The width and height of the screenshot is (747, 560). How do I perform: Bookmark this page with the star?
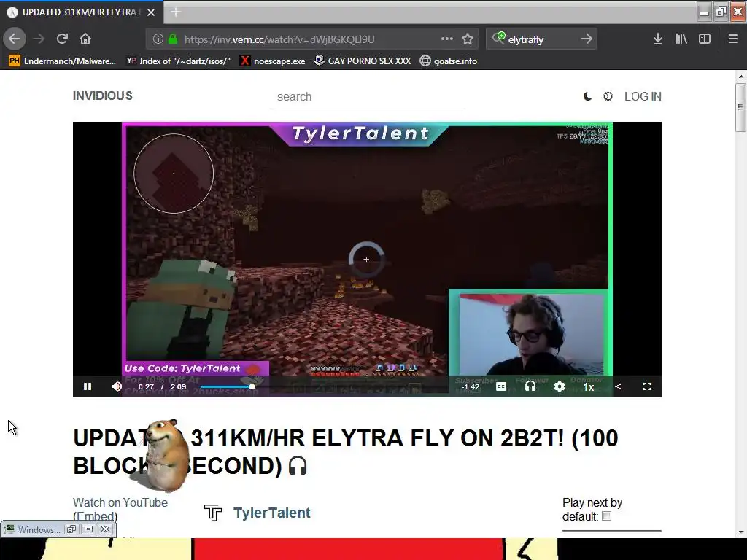pos(468,39)
